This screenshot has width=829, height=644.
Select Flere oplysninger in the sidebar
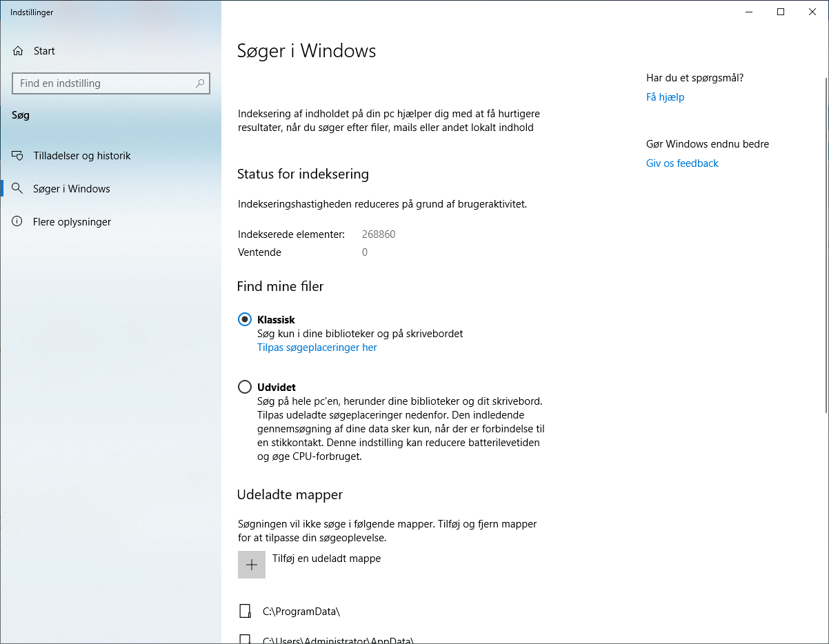click(72, 221)
